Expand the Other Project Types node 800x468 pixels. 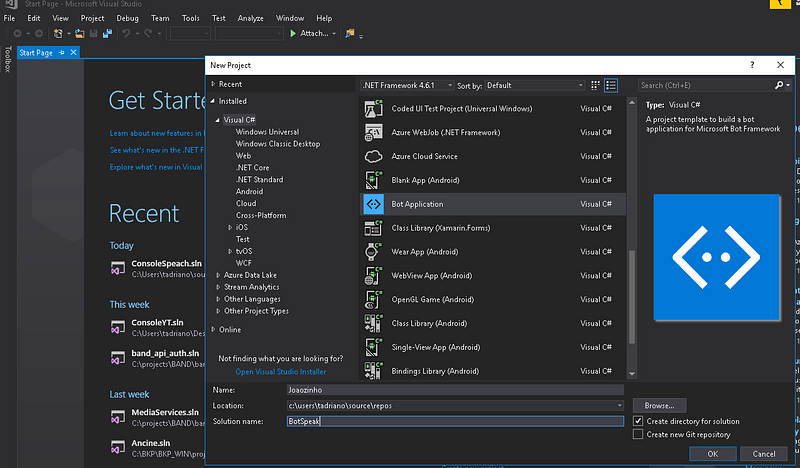click(x=218, y=311)
